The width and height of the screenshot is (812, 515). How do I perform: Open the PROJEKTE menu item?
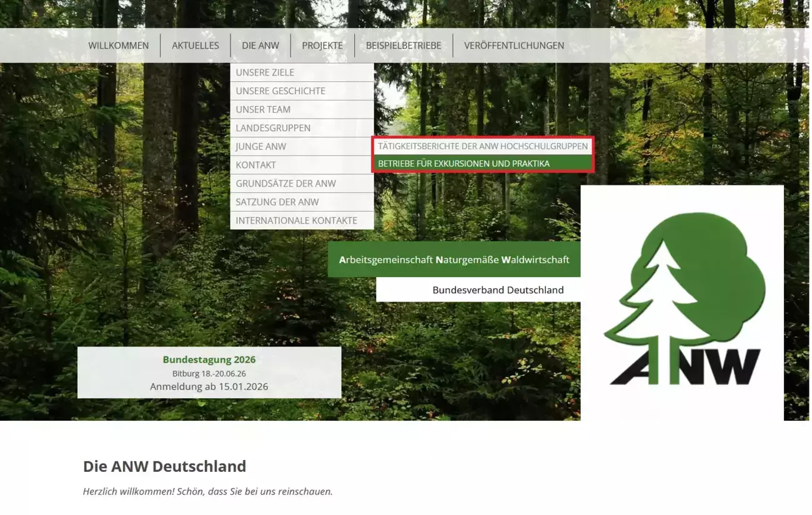[x=322, y=45]
